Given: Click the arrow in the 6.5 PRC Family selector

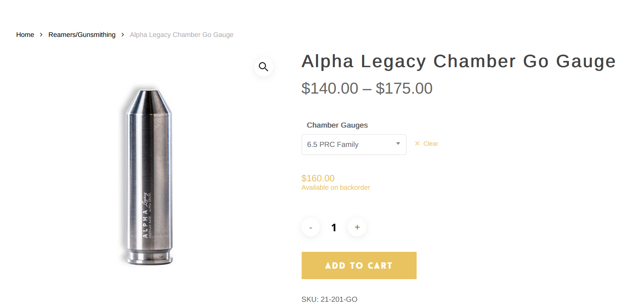Looking at the screenshot, I should [398, 144].
